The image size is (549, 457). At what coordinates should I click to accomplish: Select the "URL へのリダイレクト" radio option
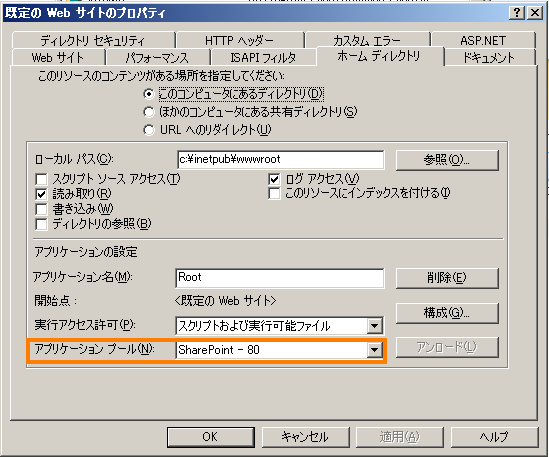click(x=149, y=130)
